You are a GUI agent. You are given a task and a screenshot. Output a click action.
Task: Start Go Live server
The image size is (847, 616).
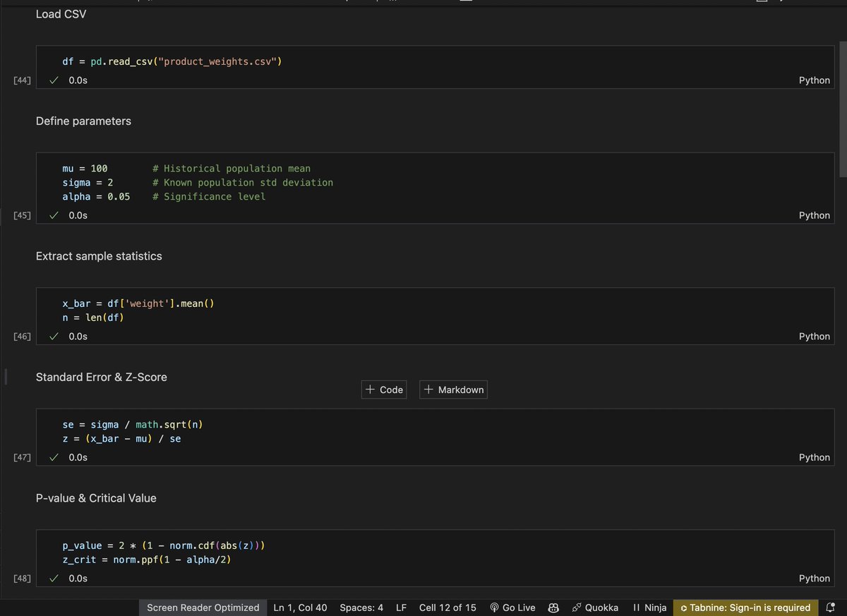[512, 608]
